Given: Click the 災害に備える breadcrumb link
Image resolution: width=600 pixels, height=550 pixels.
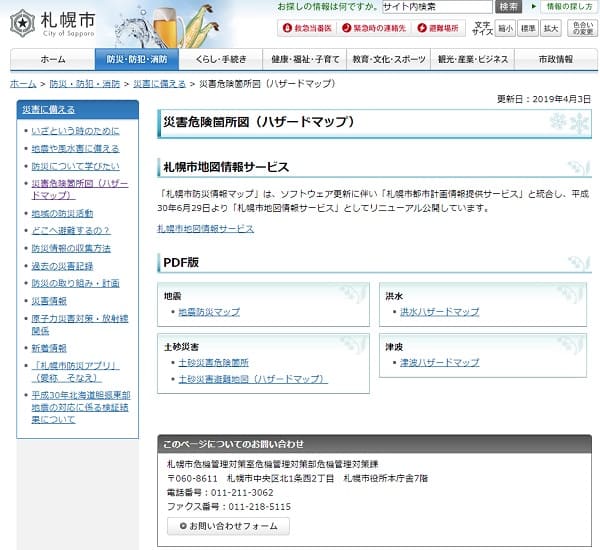Looking at the screenshot, I should pos(159,83).
